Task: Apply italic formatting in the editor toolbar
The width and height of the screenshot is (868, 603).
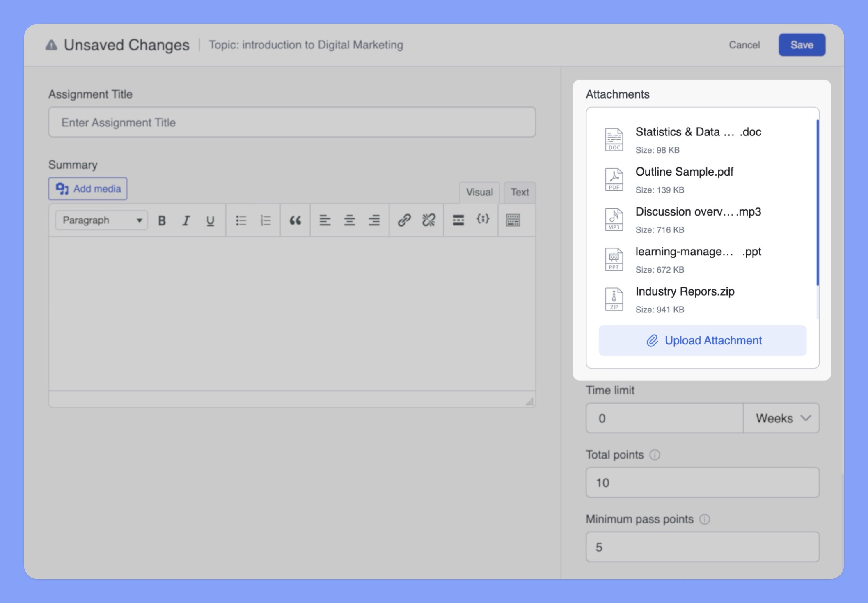Action: coord(186,221)
